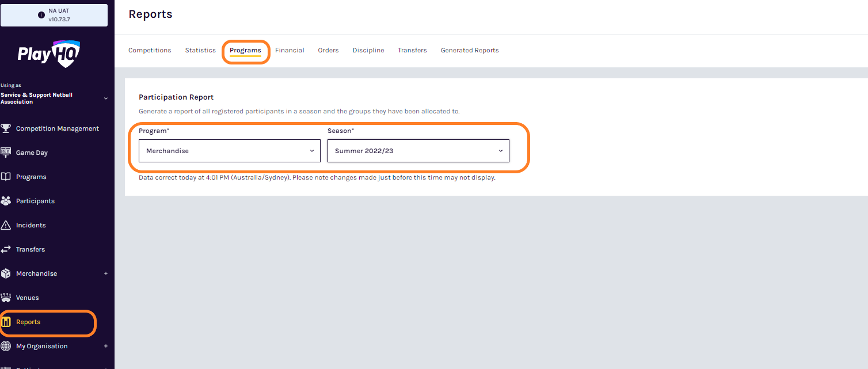Click the Reports chart icon
The image size is (868, 369).
click(6, 322)
